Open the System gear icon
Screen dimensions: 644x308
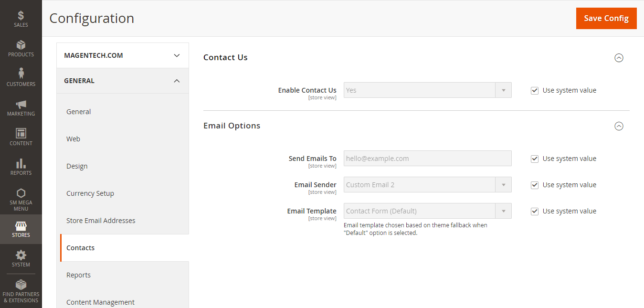tap(21, 255)
